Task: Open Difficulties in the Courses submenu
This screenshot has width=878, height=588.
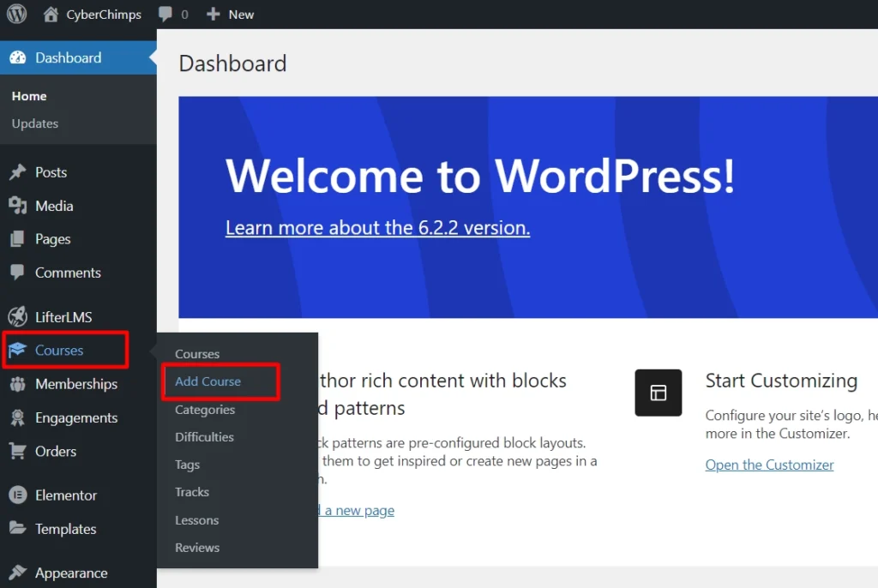Action: [204, 437]
